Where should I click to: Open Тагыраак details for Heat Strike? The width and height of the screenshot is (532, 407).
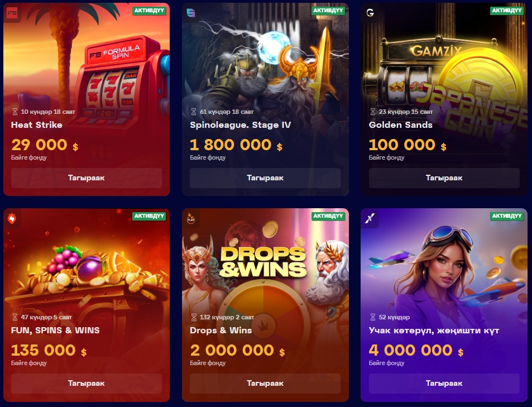86,178
